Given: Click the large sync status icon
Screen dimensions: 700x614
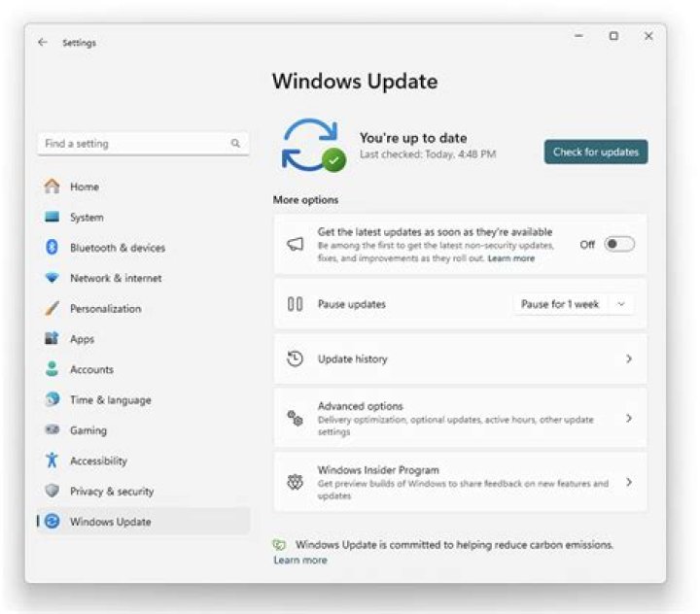Looking at the screenshot, I should coord(313,146).
